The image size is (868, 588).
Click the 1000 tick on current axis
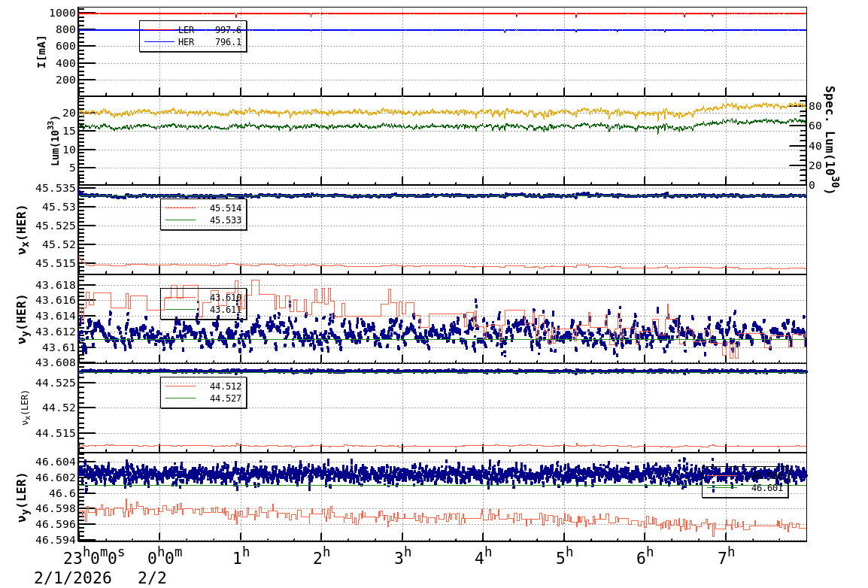pos(62,14)
